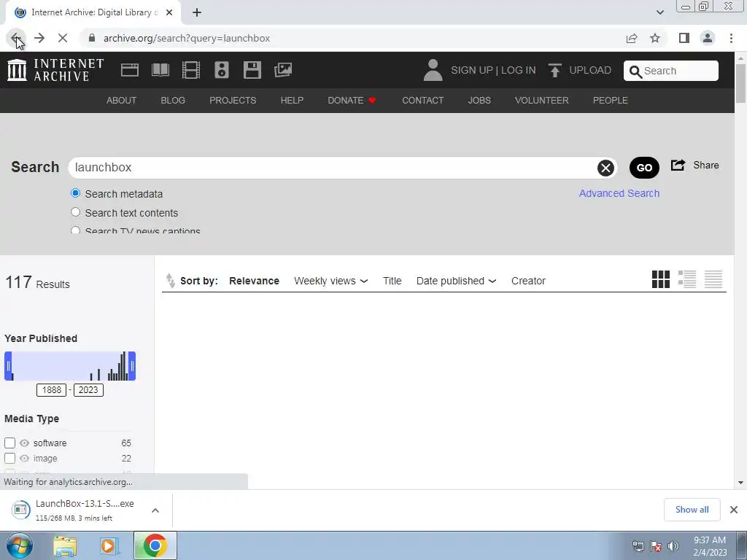Switch to tile grid view

click(660, 279)
